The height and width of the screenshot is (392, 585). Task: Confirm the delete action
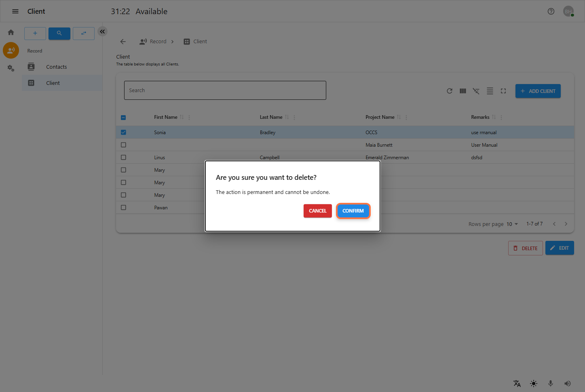click(x=353, y=211)
